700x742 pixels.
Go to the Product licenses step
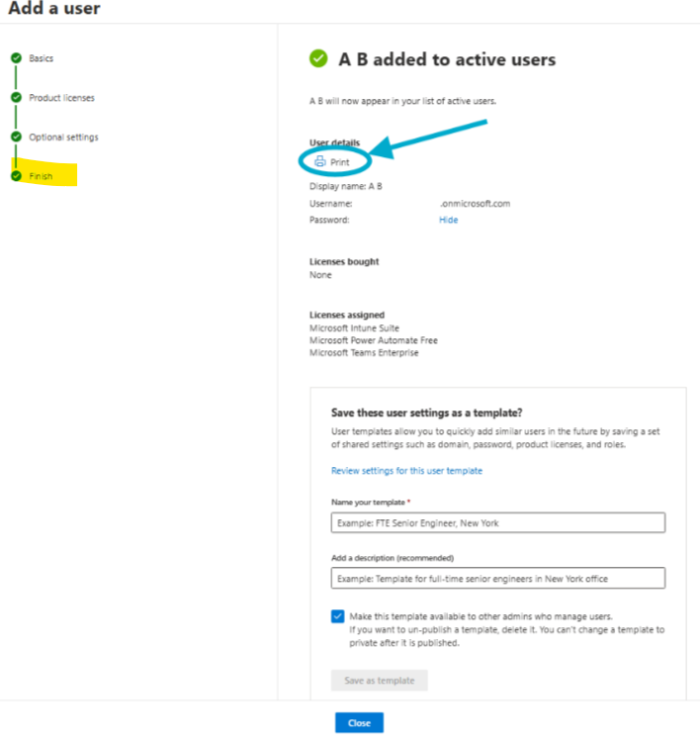point(61,98)
